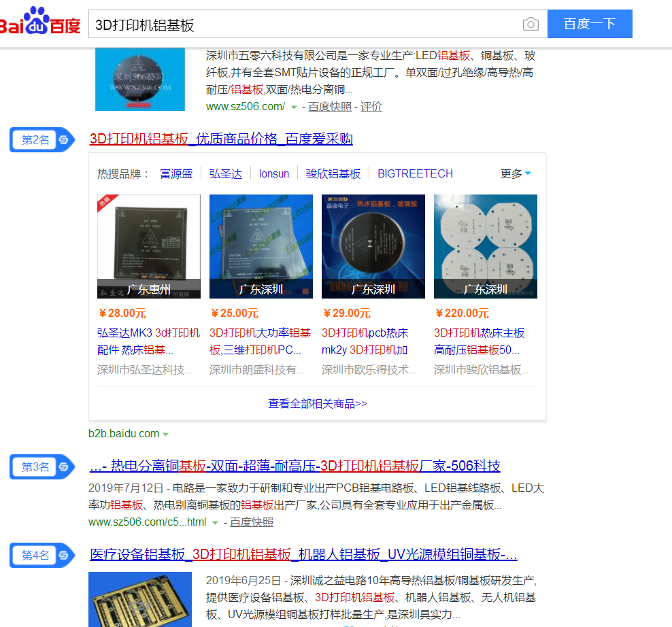The image size is (672, 627).
Task: Click seller 深圳市弘圣达科技...
Action: (145, 369)
